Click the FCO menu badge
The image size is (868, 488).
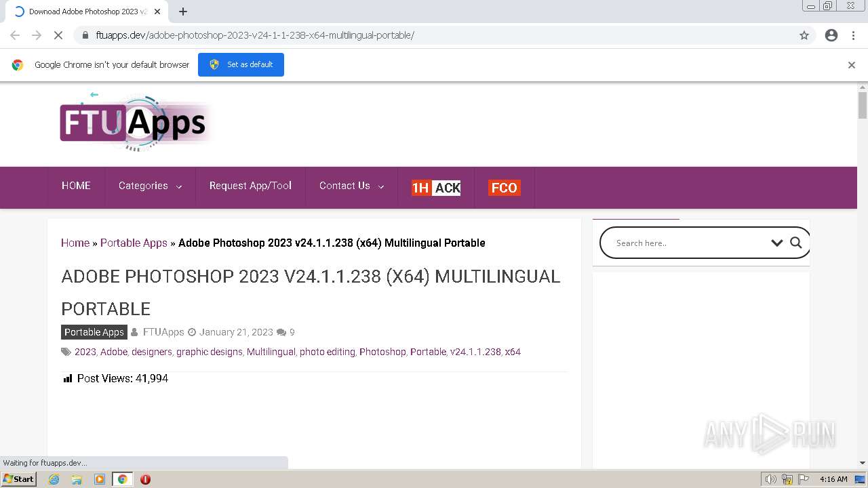[x=504, y=188]
